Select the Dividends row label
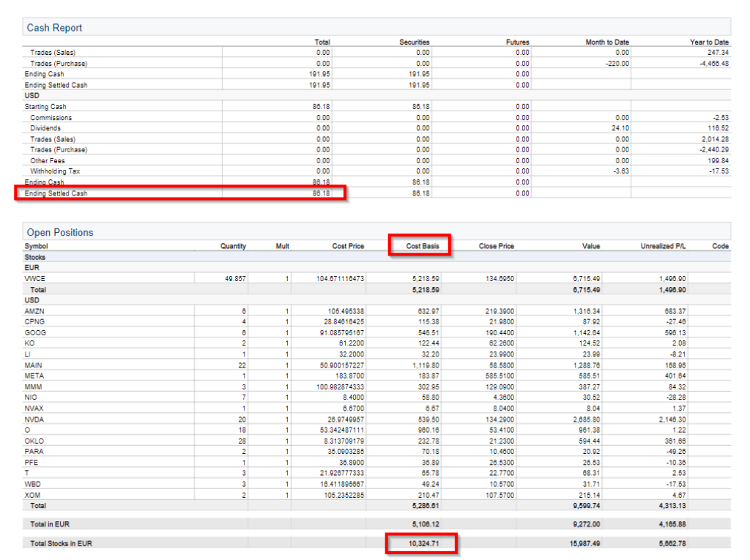 pyautogui.click(x=45, y=128)
